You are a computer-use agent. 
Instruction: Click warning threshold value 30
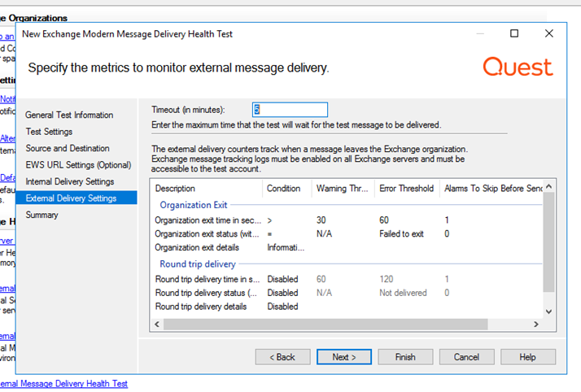321,220
